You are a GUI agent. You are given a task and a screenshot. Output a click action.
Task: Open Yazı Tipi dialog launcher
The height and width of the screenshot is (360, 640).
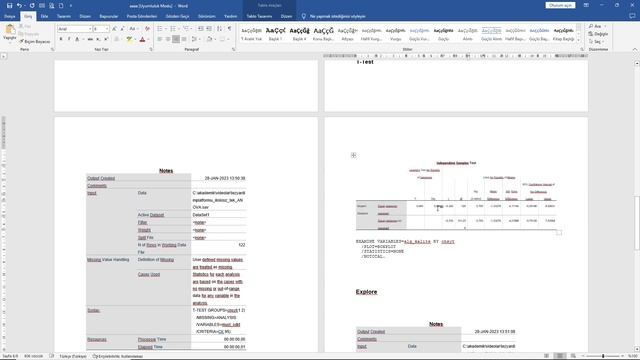[x=151, y=49]
